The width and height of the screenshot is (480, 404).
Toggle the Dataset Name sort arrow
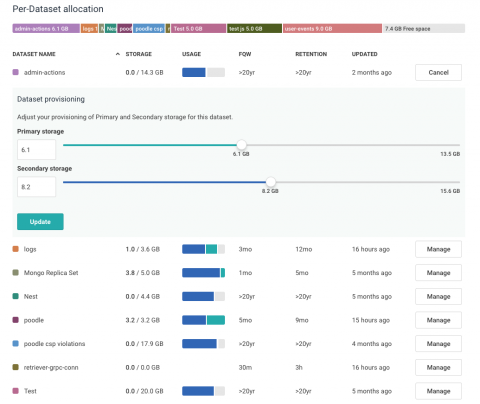(118, 54)
